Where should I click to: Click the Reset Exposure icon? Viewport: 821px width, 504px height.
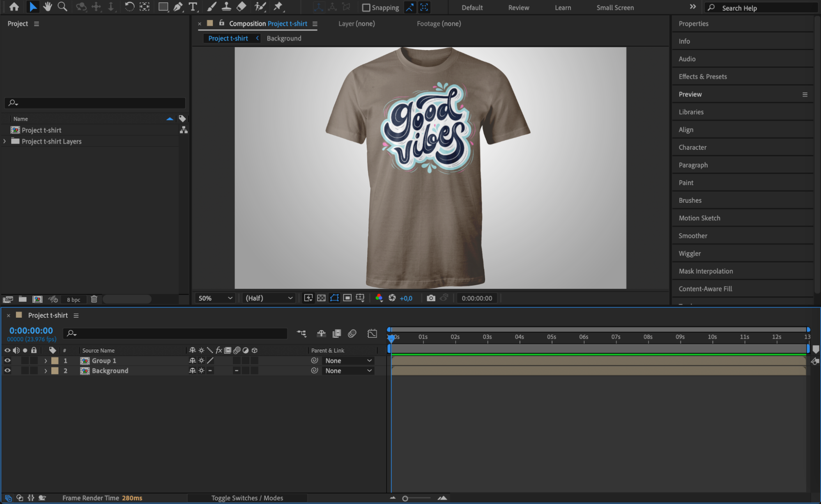tap(392, 298)
